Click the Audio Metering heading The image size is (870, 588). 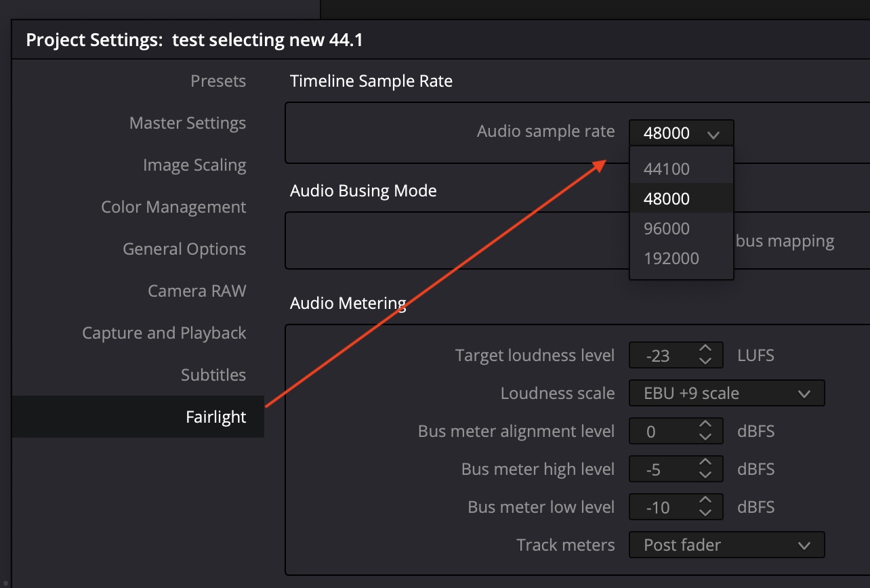(348, 303)
